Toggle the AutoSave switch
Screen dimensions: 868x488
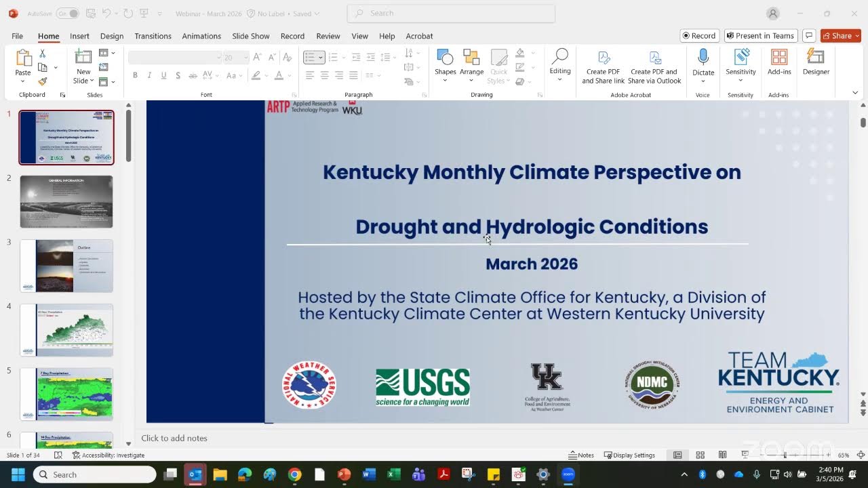click(x=67, y=14)
